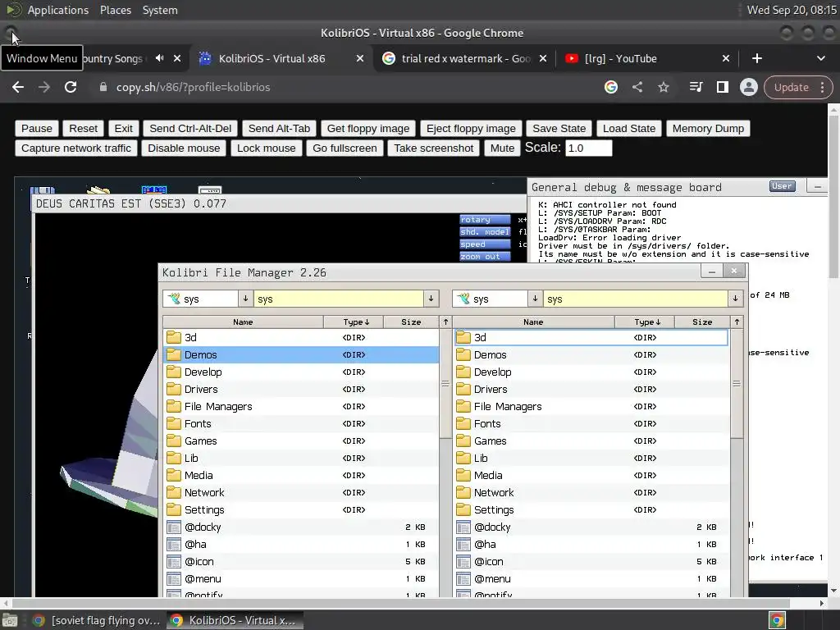Click Go fullscreen button
Image resolution: width=840 pixels, height=630 pixels.
tap(345, 148)
